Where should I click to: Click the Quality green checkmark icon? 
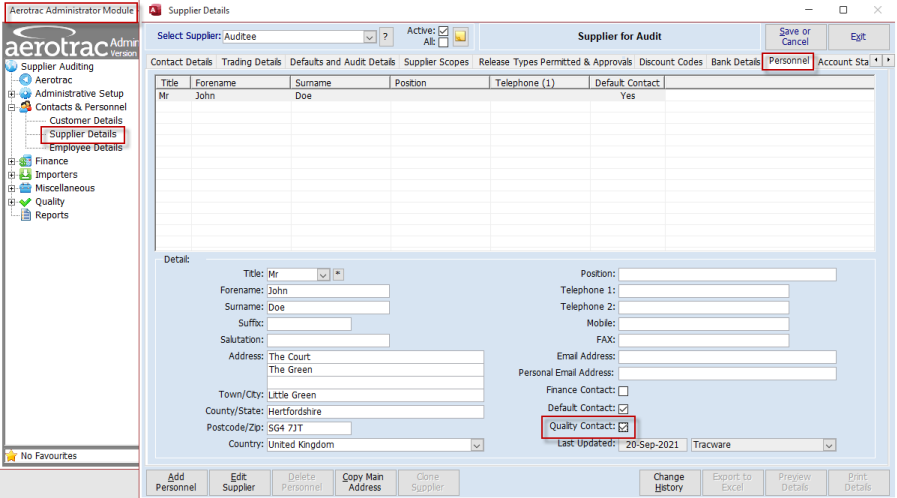[26, 202]
